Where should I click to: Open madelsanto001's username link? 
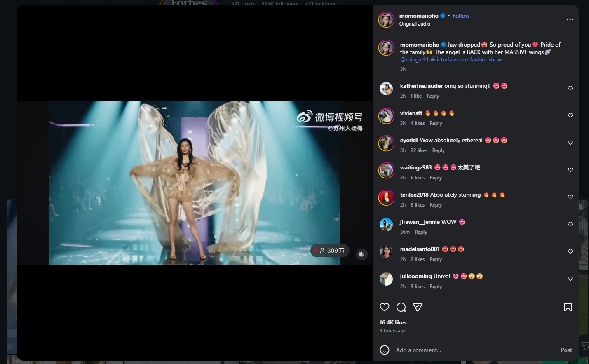(420, 249)
